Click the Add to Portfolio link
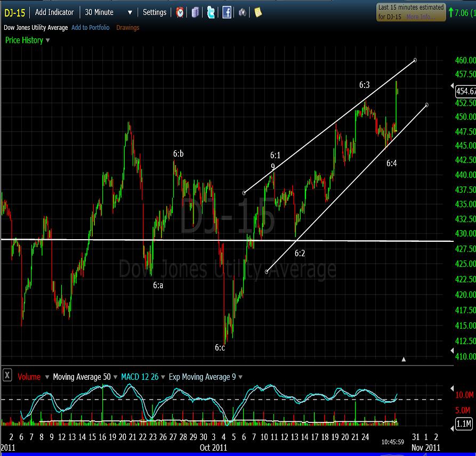 click(x=91, y=28)
